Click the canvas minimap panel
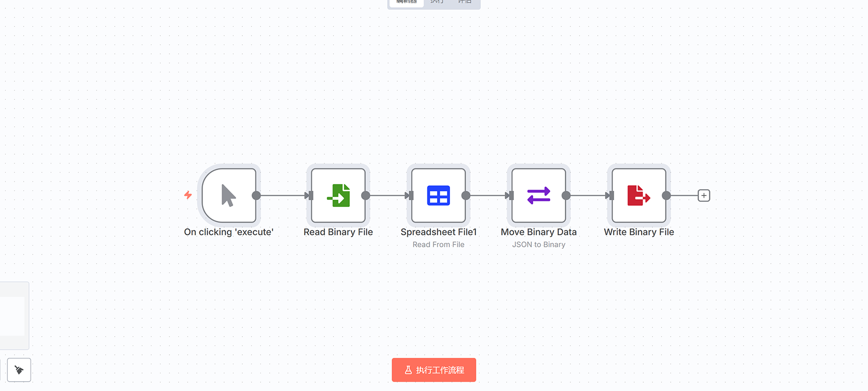 point(13,315)
